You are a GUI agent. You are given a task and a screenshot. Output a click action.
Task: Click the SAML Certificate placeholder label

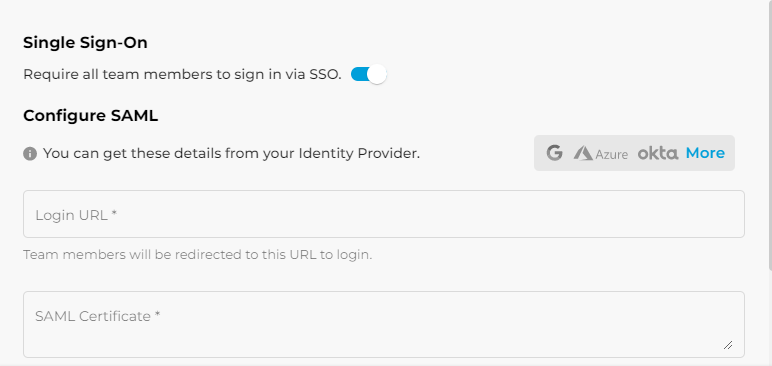[97, 316]
